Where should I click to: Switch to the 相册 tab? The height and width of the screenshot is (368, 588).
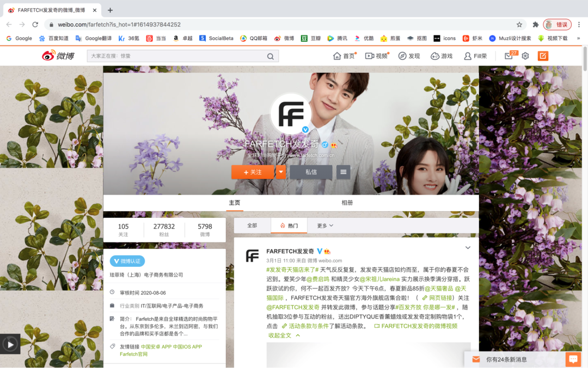pos(347,203)
